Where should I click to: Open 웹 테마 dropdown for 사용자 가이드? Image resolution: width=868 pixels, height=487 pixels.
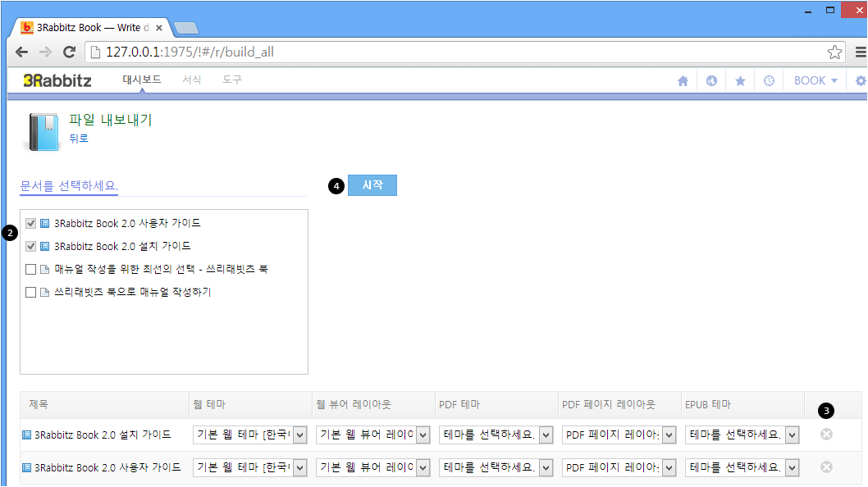pos(249,467)
